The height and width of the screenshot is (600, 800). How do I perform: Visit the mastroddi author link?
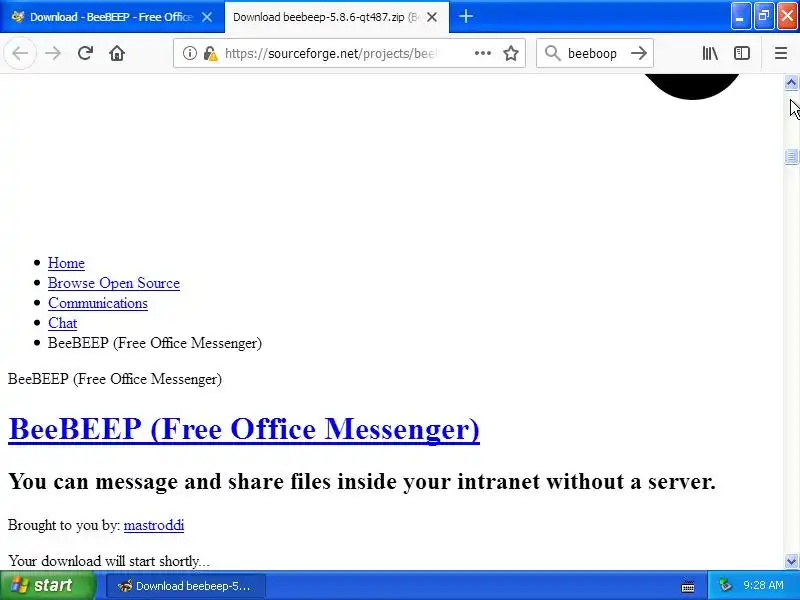tap(154, 525)
